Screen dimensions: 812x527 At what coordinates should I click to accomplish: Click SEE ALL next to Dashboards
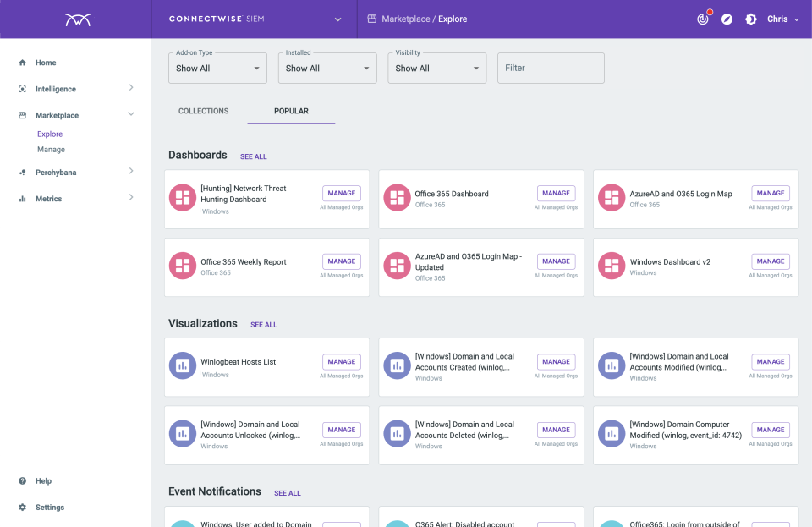pyautogui.click(x=253, y=156)
